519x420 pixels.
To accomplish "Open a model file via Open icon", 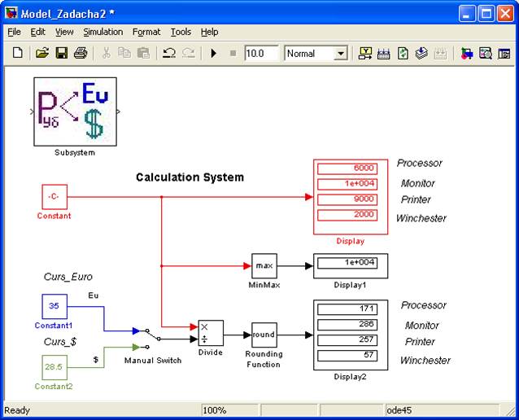I will coord(42,53).
